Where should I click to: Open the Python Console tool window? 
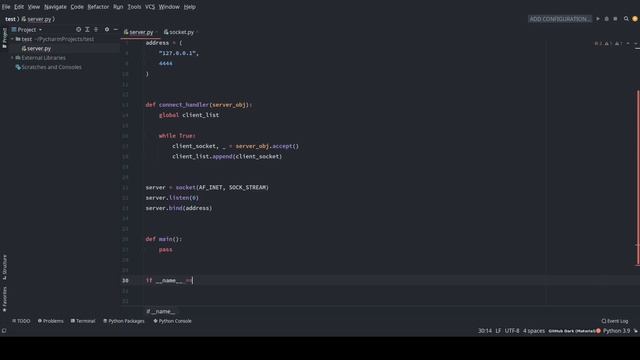click(x=172, y=321)
